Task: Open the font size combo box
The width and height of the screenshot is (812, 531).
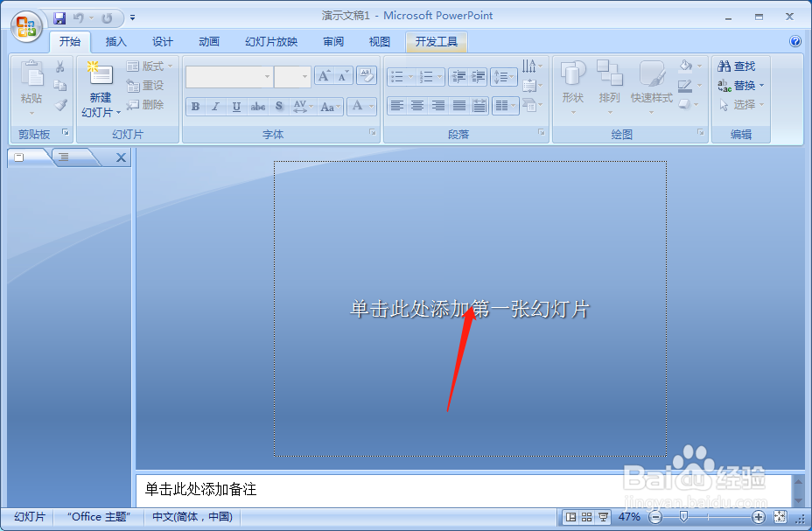Action: (x=292, y=77)
